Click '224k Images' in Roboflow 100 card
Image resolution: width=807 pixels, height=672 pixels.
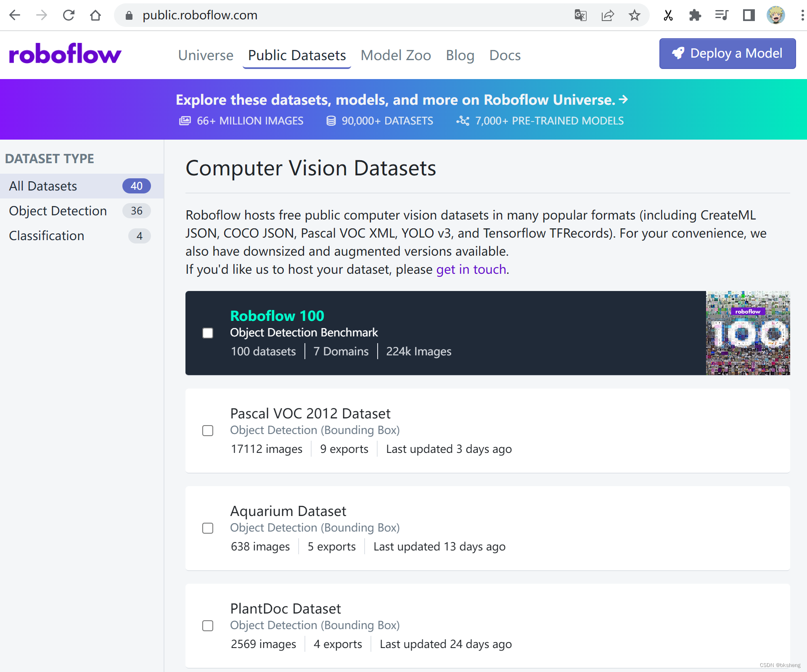(419, 352)
